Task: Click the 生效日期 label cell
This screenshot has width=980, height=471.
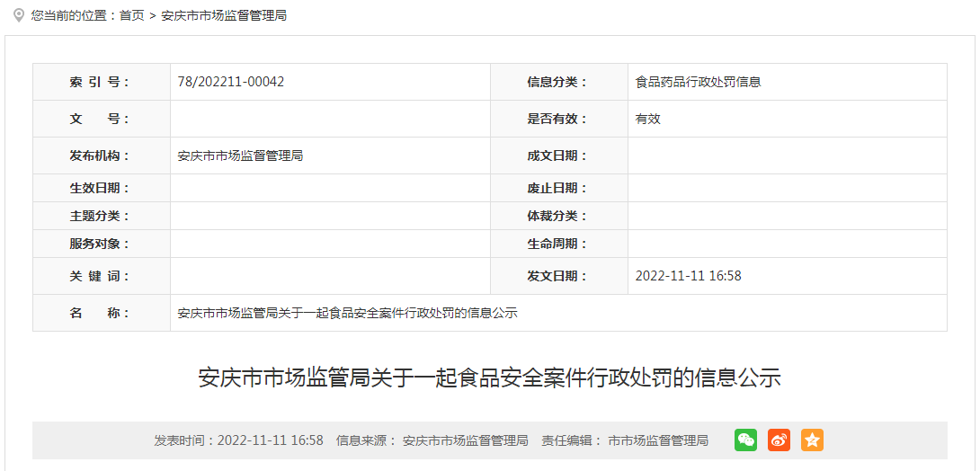Action: [102, 188]
